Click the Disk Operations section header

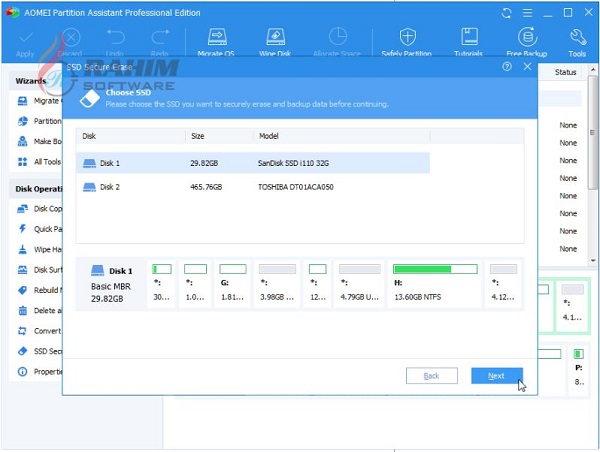pos(39,189)
